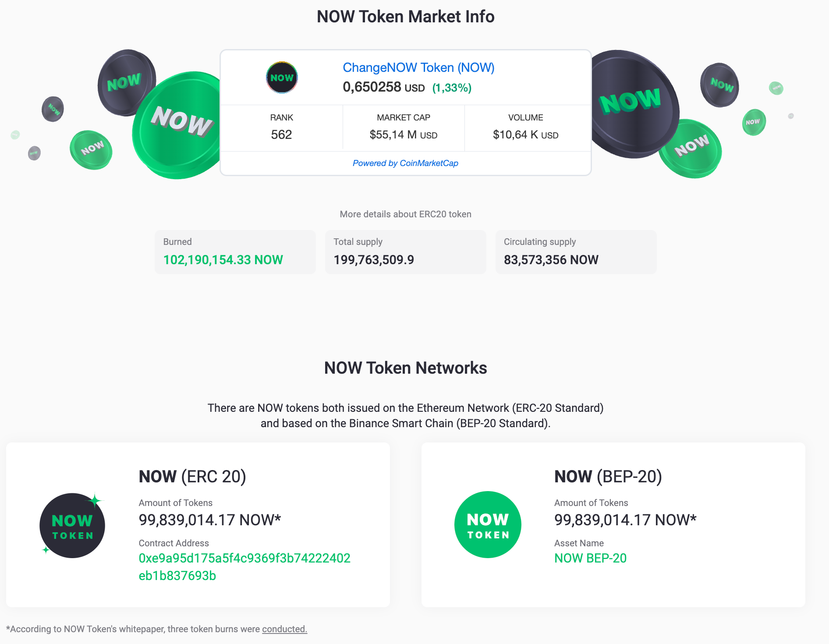Screen dimensions: 829x644
Task: Click the underlined "conducted." link
Action: coord(284,629)
